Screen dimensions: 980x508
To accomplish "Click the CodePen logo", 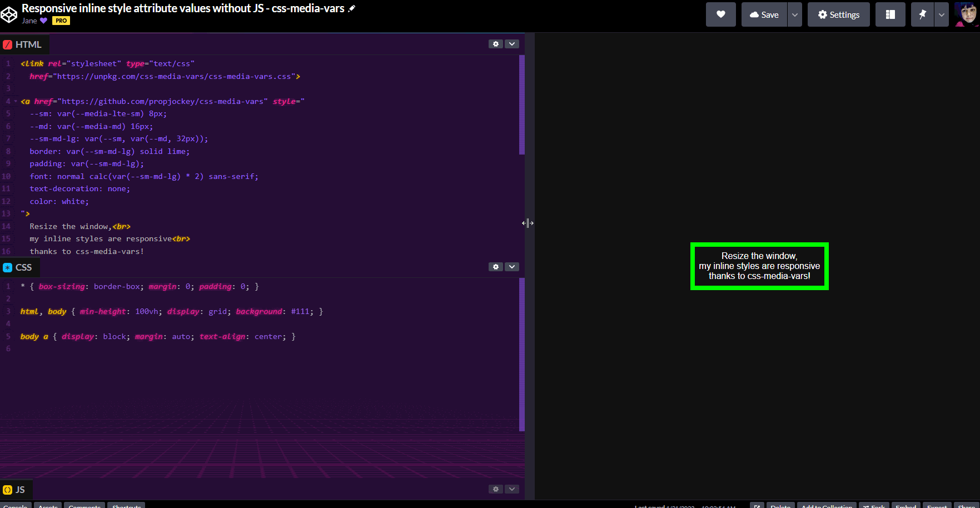I will pos(9,14).
